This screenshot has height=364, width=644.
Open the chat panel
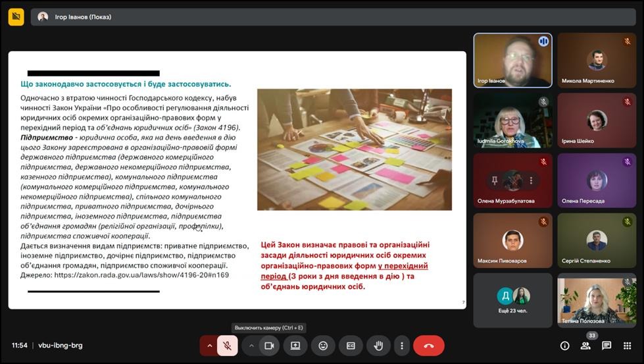coord(607,346)
